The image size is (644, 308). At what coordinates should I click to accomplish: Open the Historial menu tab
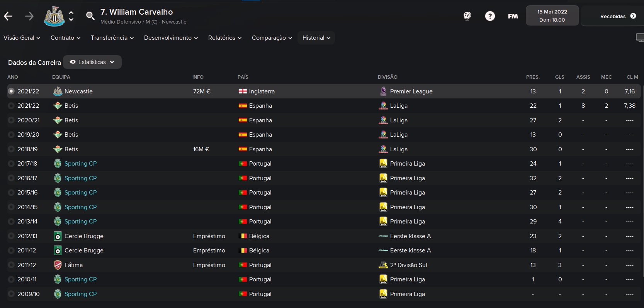pos(316,38)
